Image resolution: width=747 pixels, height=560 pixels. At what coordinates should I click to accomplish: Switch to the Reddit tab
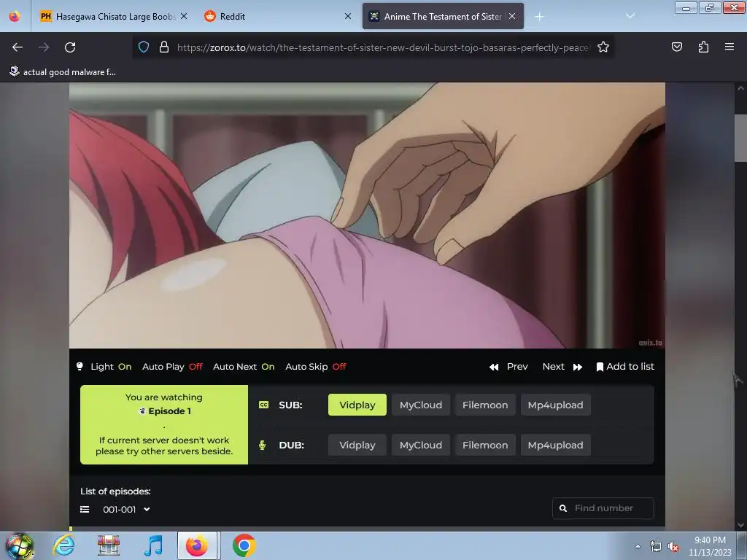(279, 16)
